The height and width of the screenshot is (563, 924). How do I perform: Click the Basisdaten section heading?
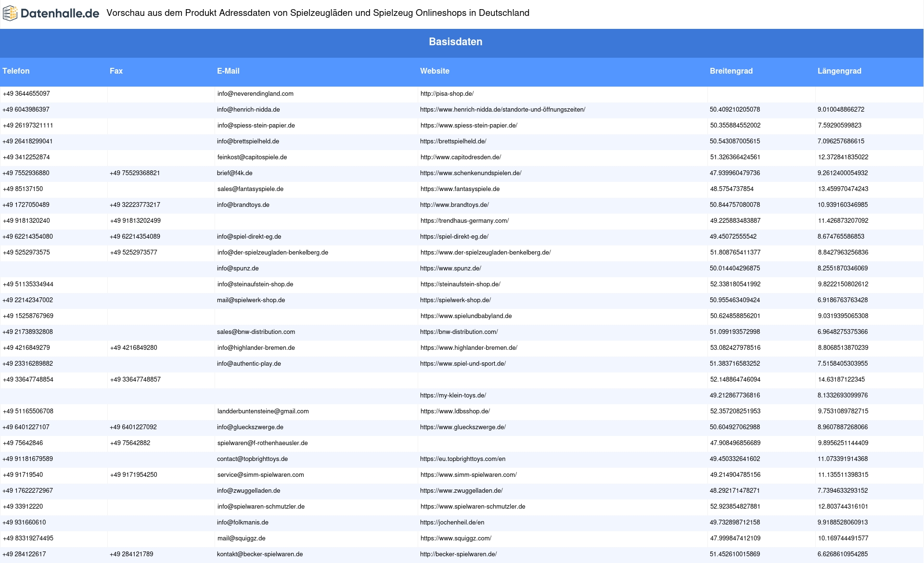click(455, 42)
